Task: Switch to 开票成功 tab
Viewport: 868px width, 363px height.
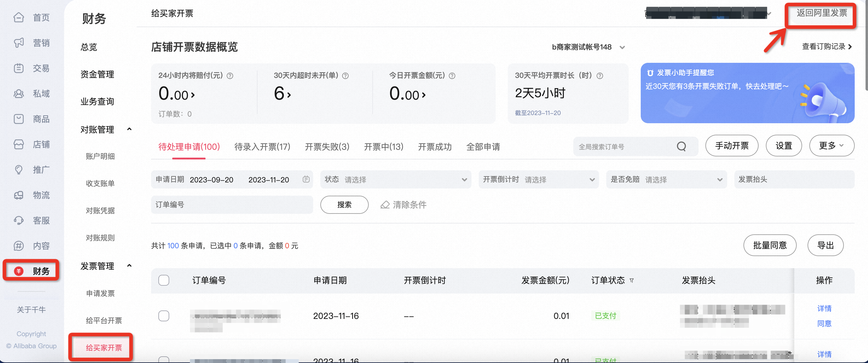Action: tap(435, 147)
